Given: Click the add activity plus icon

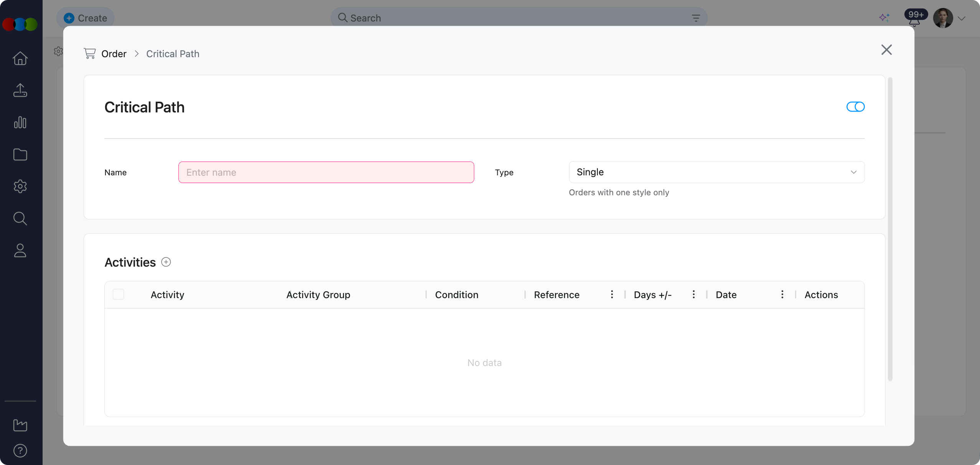Looking at the screenshot, I should [166, 262].
